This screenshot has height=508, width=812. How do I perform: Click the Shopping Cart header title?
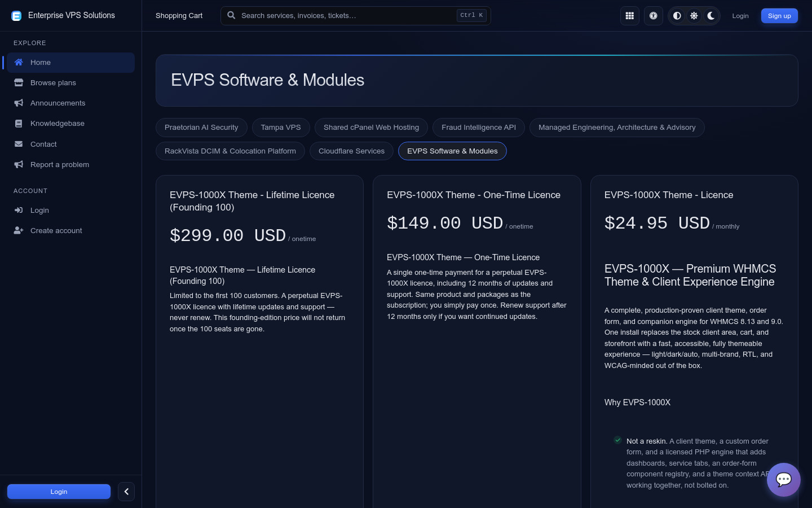point(179,16)
